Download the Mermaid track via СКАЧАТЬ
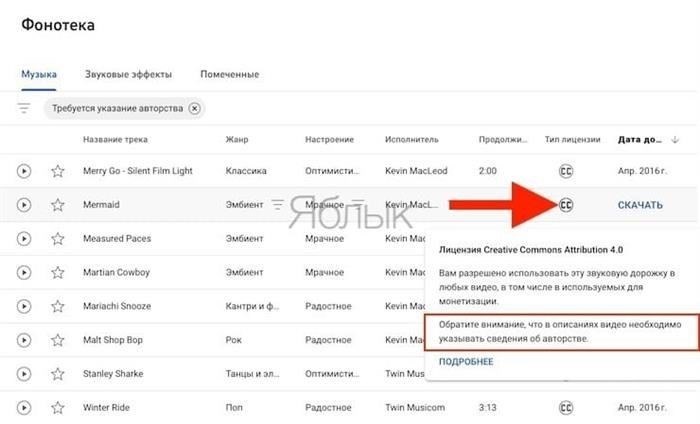The image size is (700, 424). (640, 205)
